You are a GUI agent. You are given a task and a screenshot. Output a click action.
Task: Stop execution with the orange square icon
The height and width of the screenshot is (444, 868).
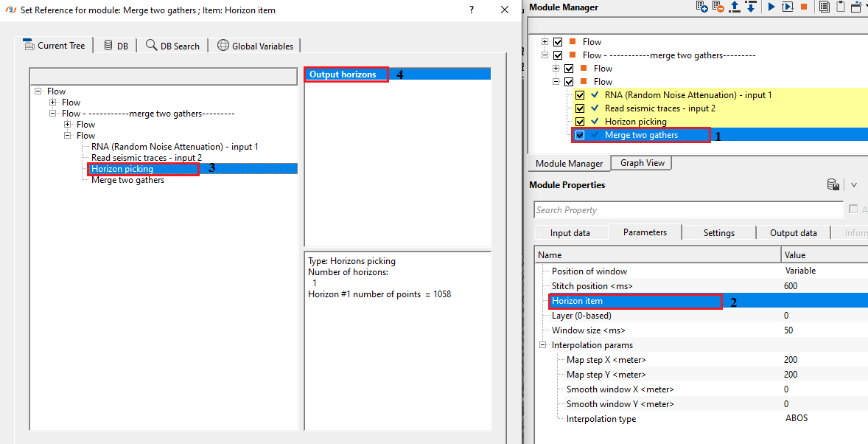[804, 7]
